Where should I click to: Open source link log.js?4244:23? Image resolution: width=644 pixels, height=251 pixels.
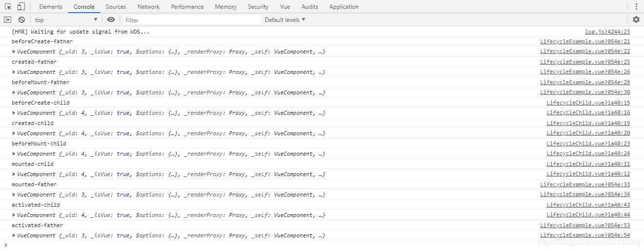tap(607, 32)
